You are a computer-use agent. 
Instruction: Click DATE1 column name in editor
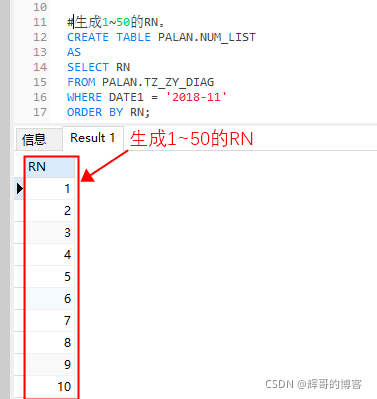click(126, 97)
